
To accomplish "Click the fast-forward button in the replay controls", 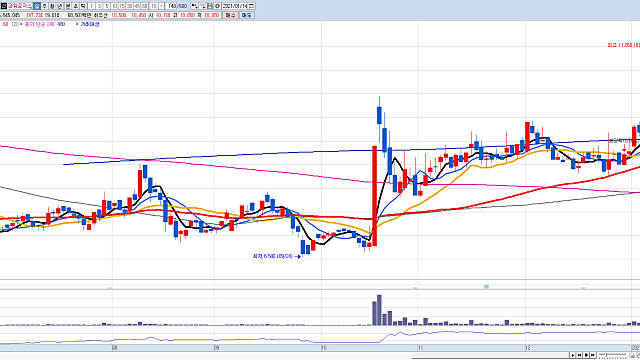I will 593,355.
